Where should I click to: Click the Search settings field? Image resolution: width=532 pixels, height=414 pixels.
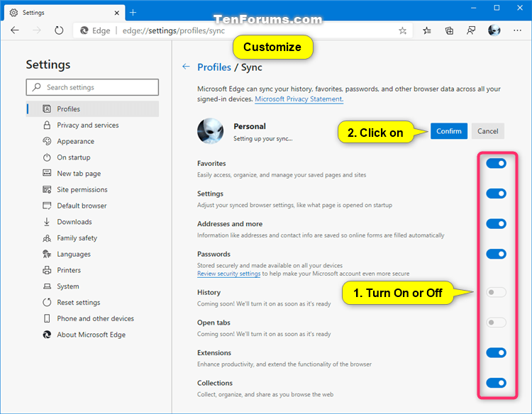coord(92,87)
